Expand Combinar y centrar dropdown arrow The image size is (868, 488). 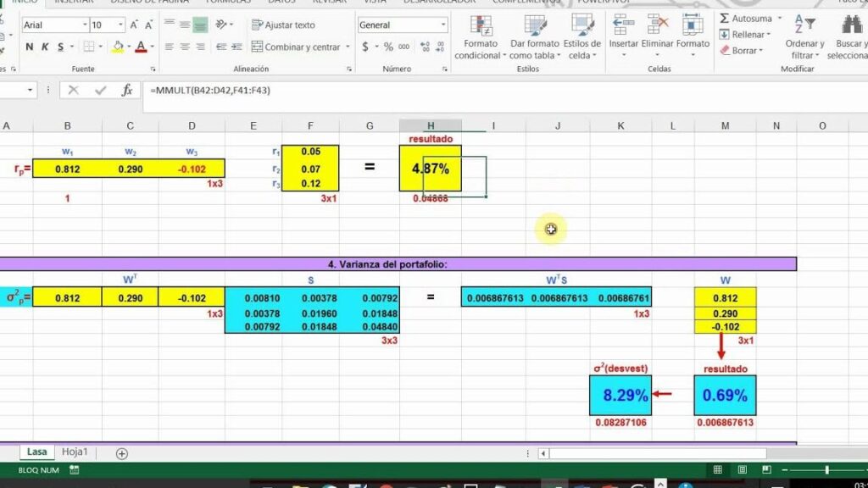tap(348, 47)
